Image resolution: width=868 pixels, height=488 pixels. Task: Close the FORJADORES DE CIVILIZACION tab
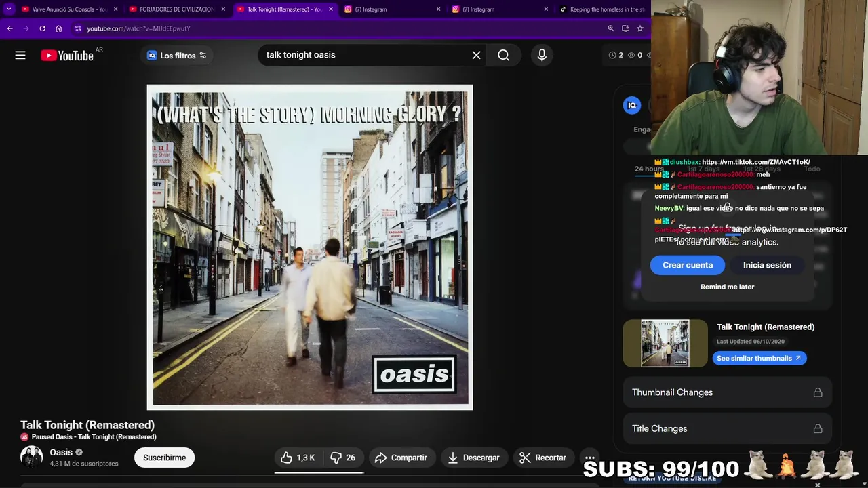(223, 9)
